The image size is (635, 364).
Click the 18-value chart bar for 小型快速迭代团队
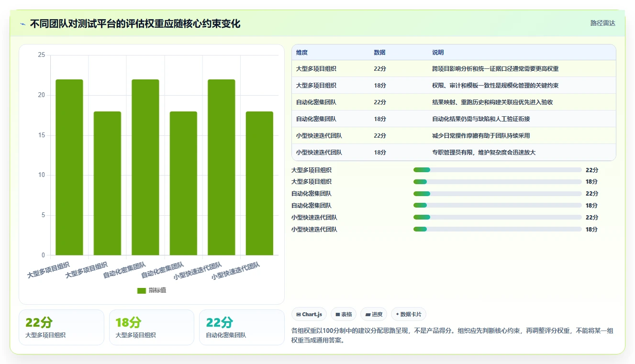coord(259,183)
